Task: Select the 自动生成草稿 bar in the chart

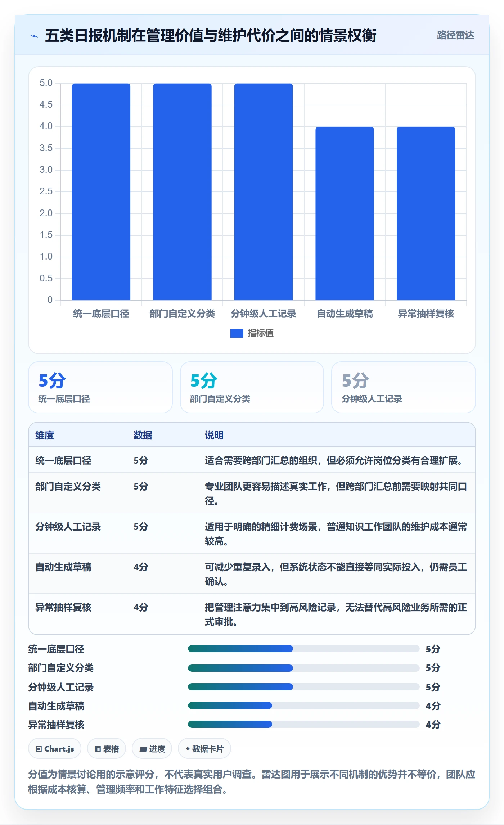Action: 345,213
